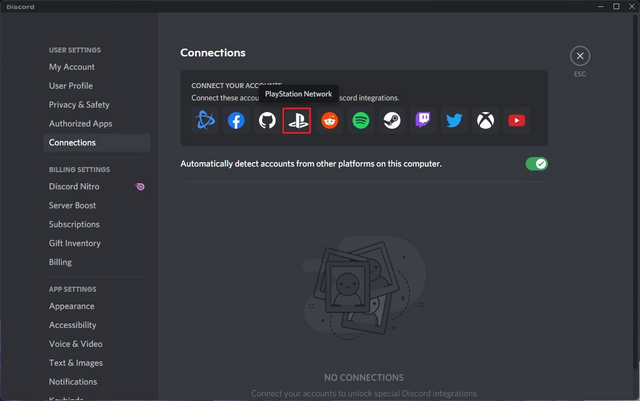
Task: Connect YouTube account icon
Action: coord(517,120)
